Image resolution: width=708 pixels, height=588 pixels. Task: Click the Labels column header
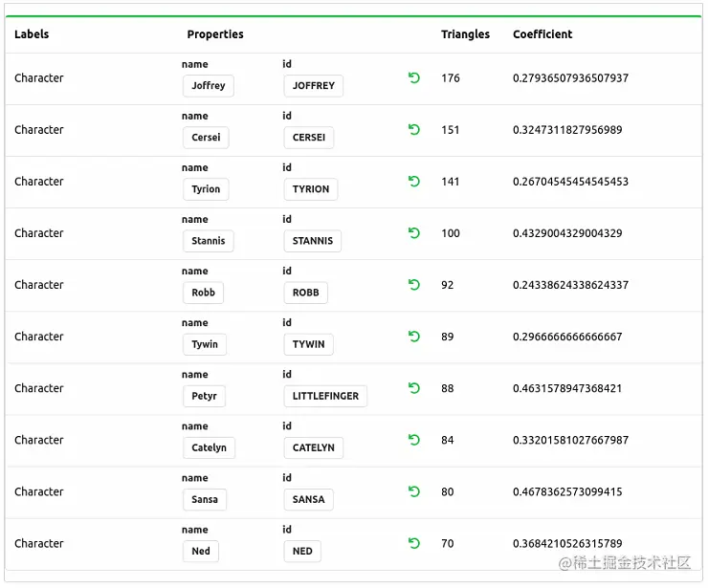[x=32, y=34]
